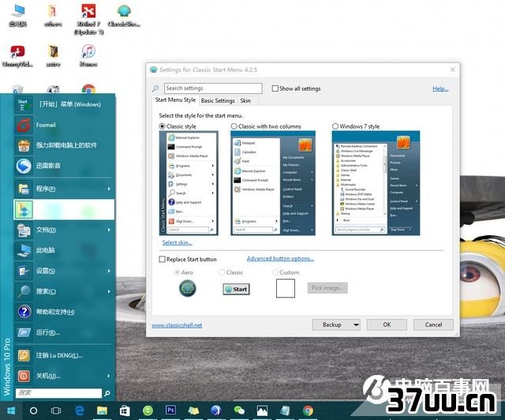Choose 注销 Lu DENG(L)... in the start menu

pos(64,355)
